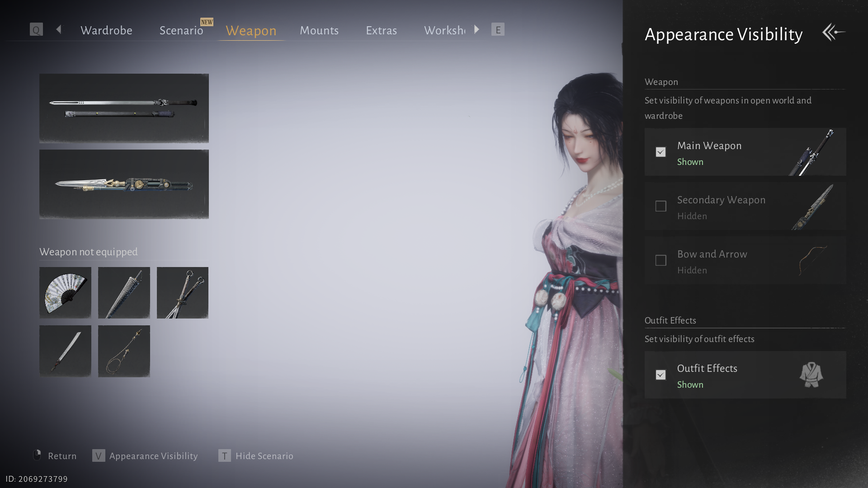Image resolution: width=868 pixels, height=488 pixels.
Task: Select the umbrella weapon icon
Action: coord(124,292)
